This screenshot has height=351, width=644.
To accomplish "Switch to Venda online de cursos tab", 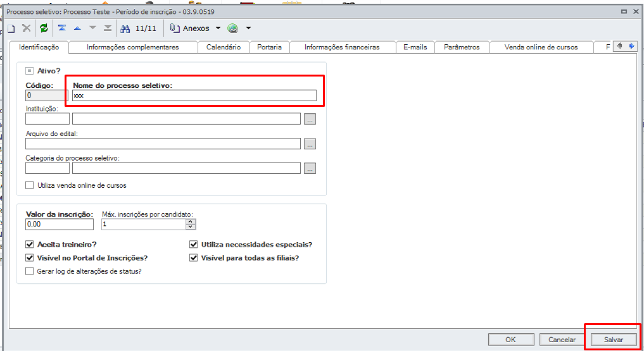I will 541,47.
